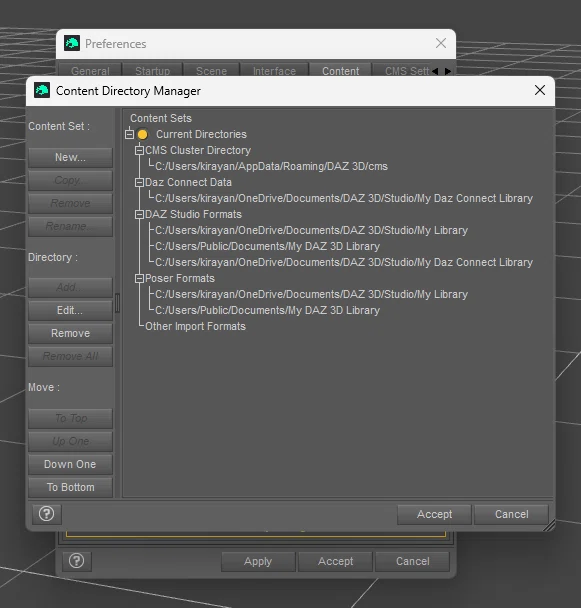Click the DAZ logo icon in Preferences title bar
The width and height of the screenshot is (581, 608).
(72, 43)
